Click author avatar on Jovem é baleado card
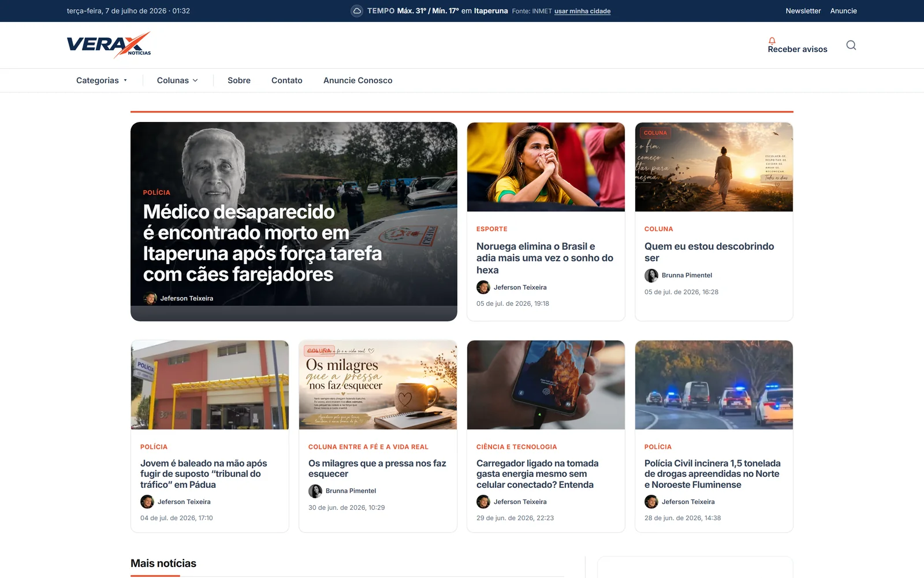 [x=147, y=502]
